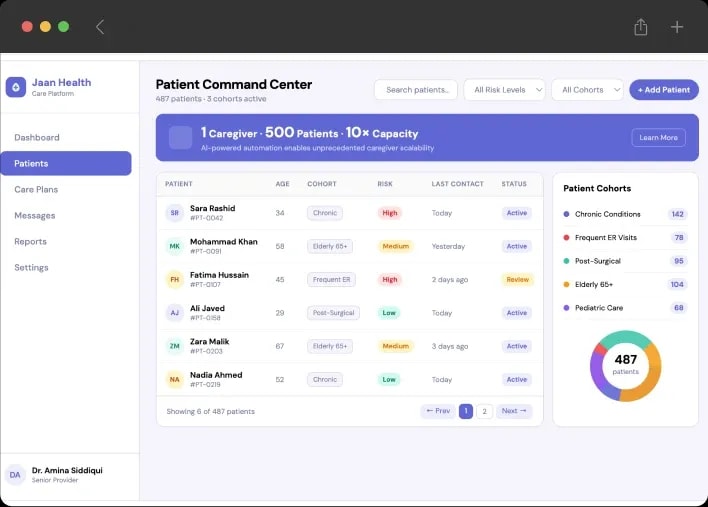Click the MK avatar for Mohammad Khan

click(174, 246)
